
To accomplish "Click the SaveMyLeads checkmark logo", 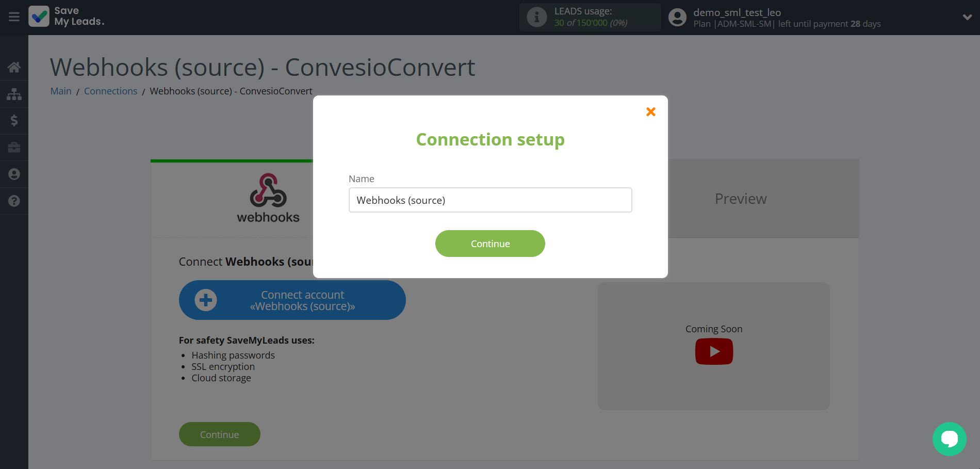I will pyautogui.click(x=39, y=17).
